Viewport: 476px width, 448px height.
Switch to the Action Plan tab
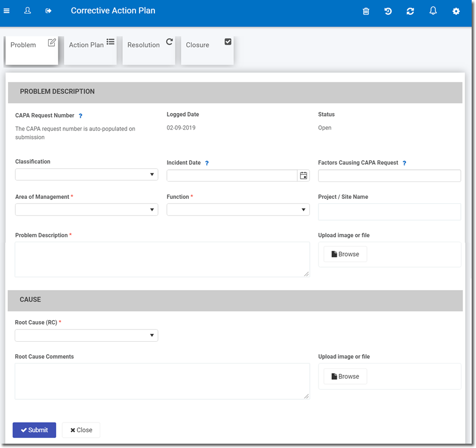coord(90,50)
